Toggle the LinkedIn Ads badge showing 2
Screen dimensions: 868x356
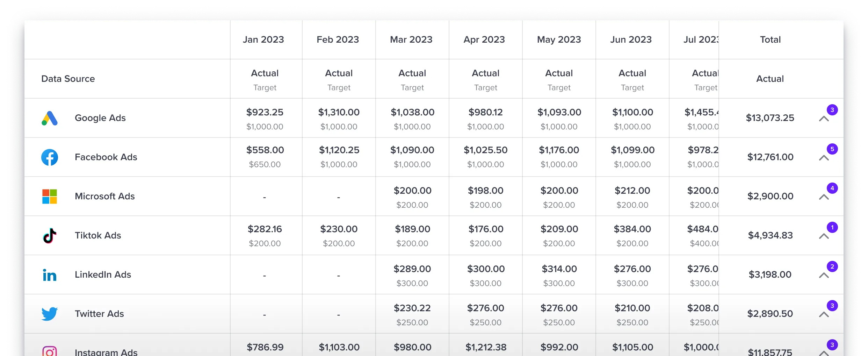833,266
